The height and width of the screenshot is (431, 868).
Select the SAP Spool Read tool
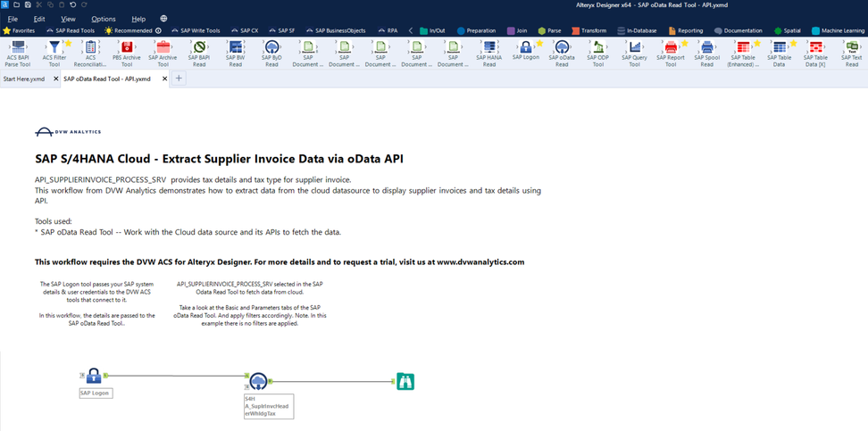point(707,47)
